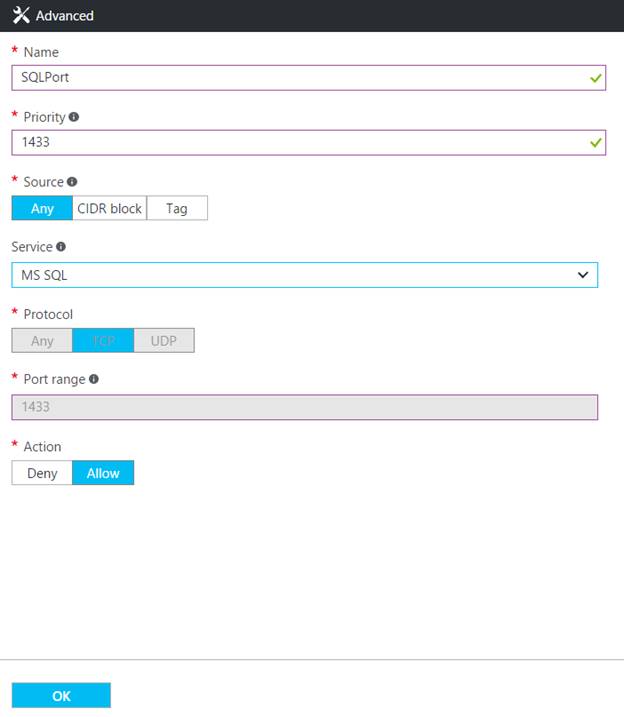Click the Port range info icon
Screen dimensions: 624x717
click(94, 379)
